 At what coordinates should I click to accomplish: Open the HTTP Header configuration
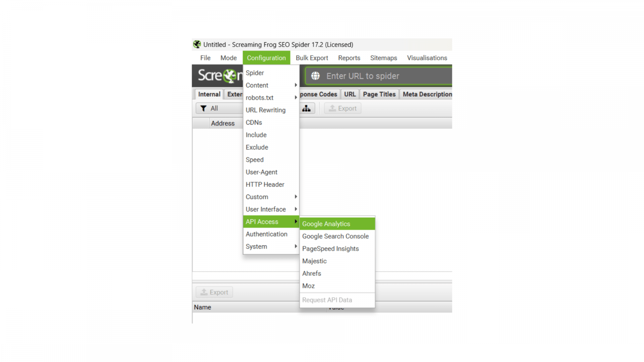point(271,185)
